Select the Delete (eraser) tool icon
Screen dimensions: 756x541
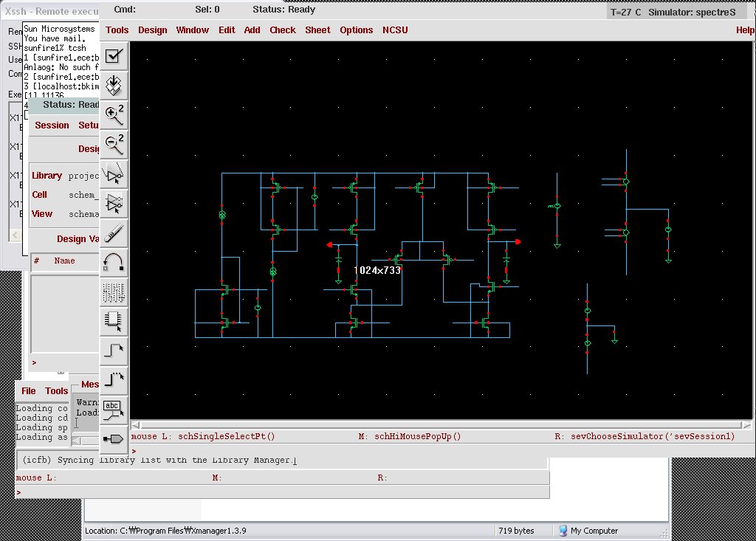114,232
